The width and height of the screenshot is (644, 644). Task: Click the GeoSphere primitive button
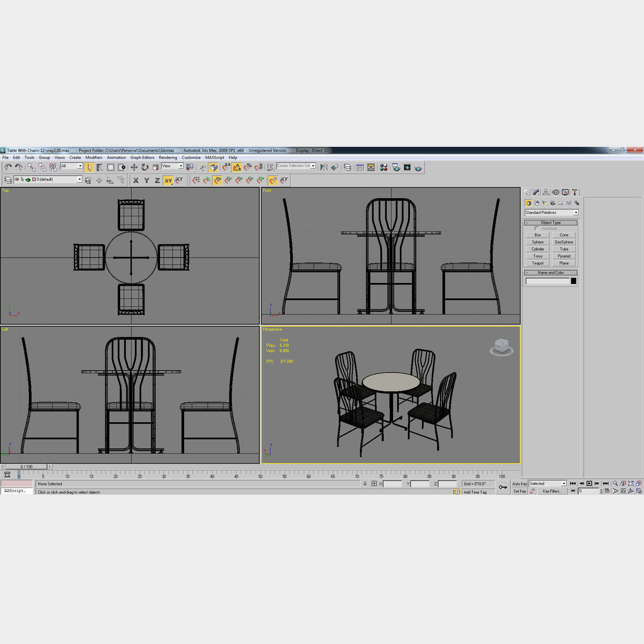(x=564, y=242)
